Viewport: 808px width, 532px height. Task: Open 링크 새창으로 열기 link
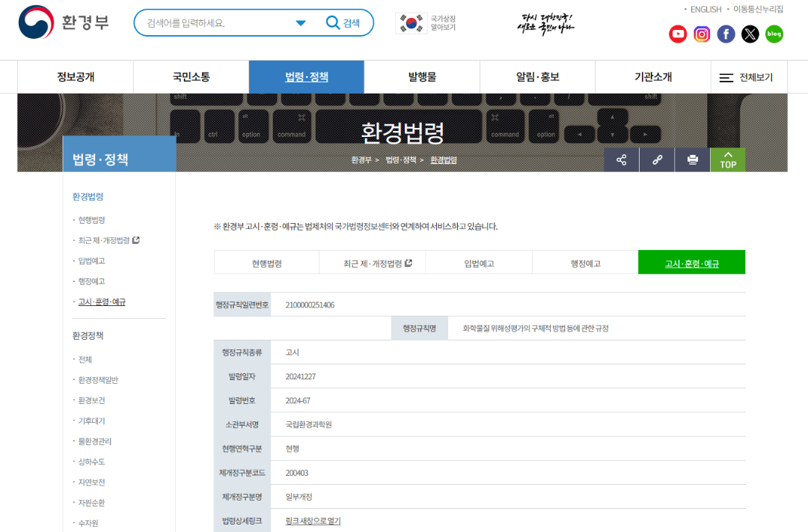(313, 521)
